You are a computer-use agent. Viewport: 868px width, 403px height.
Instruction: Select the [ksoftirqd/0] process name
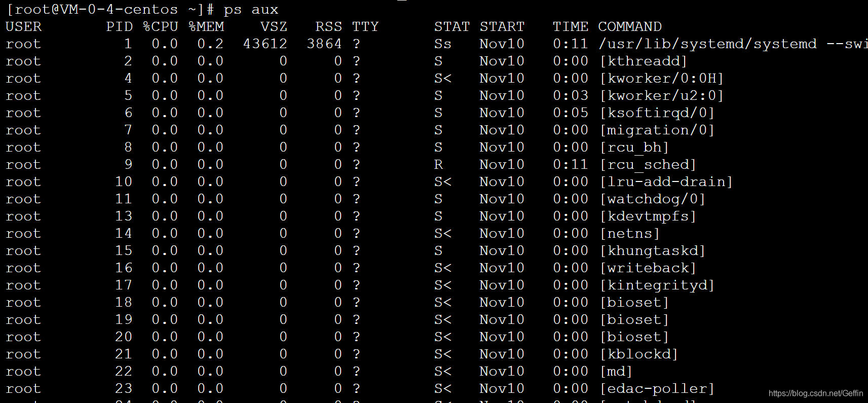point(657,113)
